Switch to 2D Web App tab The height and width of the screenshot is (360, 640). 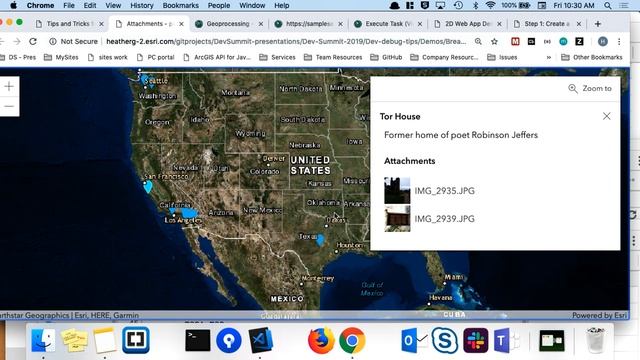pyautogui.click(x=468, y=24)
